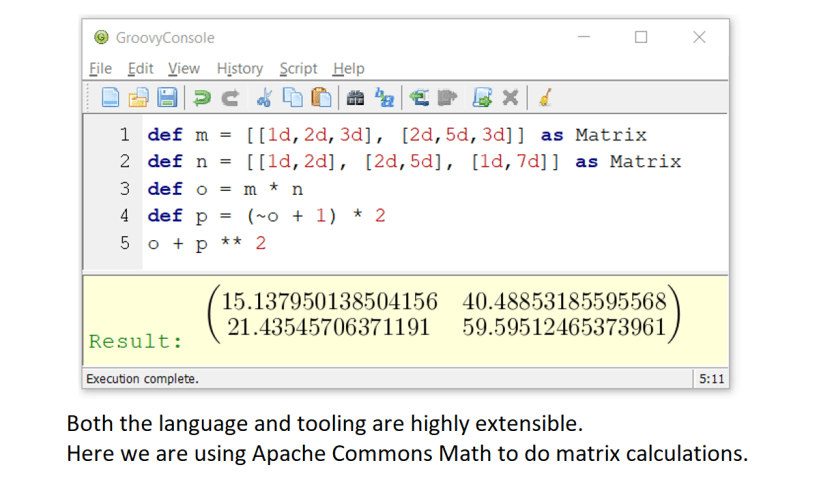The height and width of the screenshot is (491, 819).
Task: Click the Open File folder icon
Action: [138, 98]
